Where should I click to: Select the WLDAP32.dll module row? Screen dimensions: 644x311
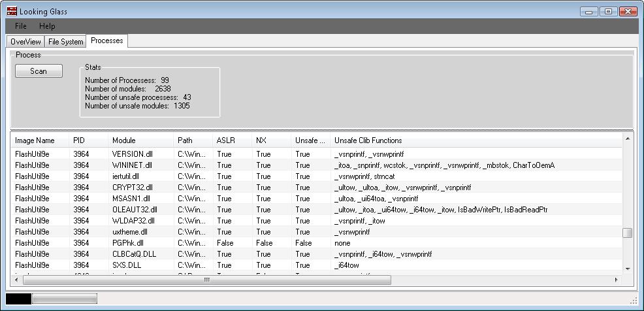[316, 221]
